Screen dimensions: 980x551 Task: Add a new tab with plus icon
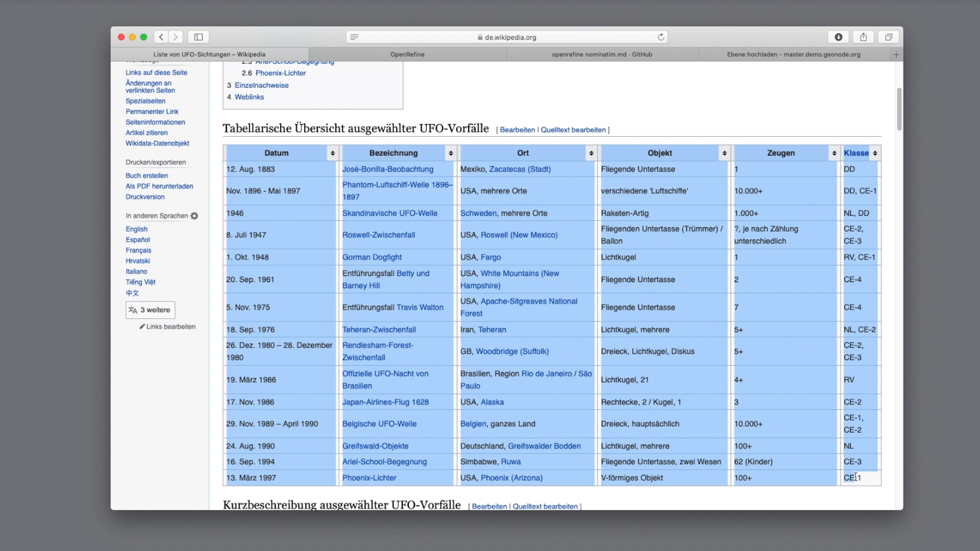[x=896, y=54]
